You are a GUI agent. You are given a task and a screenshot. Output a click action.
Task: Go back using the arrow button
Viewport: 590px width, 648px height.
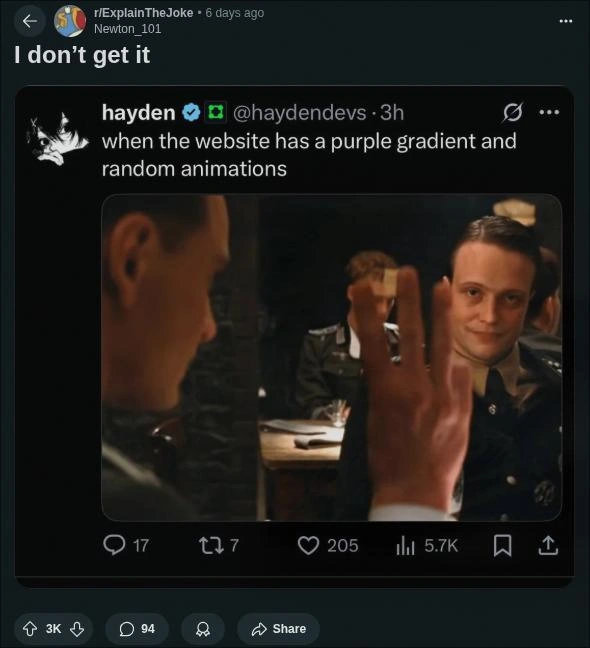pyautogui.click(x=29, y=21)
